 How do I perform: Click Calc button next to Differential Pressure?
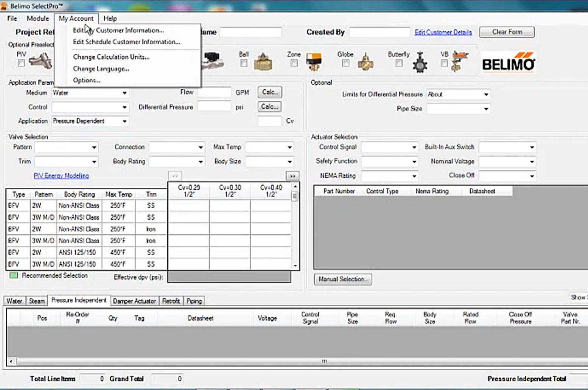tap(270, 107)
